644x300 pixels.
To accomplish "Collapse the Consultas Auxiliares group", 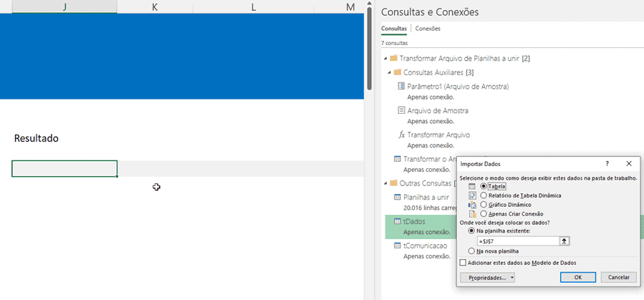I will point(390,72).
